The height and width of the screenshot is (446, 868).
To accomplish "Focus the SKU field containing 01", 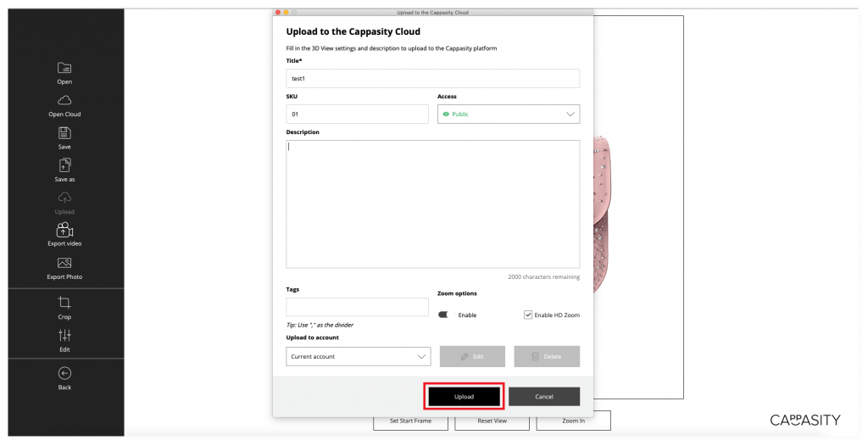I will click(357, 114).
